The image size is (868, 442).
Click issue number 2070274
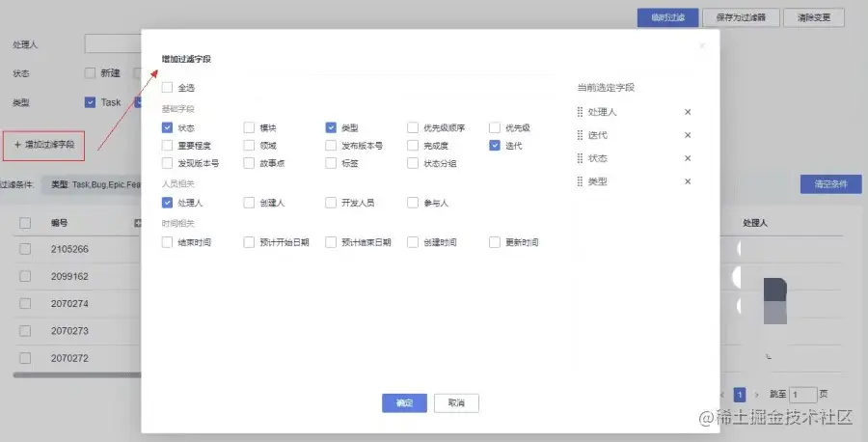coord(69,304)
